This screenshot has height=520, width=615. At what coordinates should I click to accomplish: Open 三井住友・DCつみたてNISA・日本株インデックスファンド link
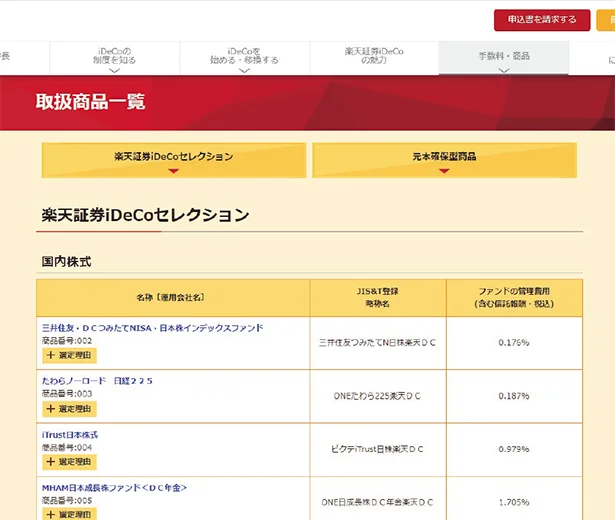(153, 328)
